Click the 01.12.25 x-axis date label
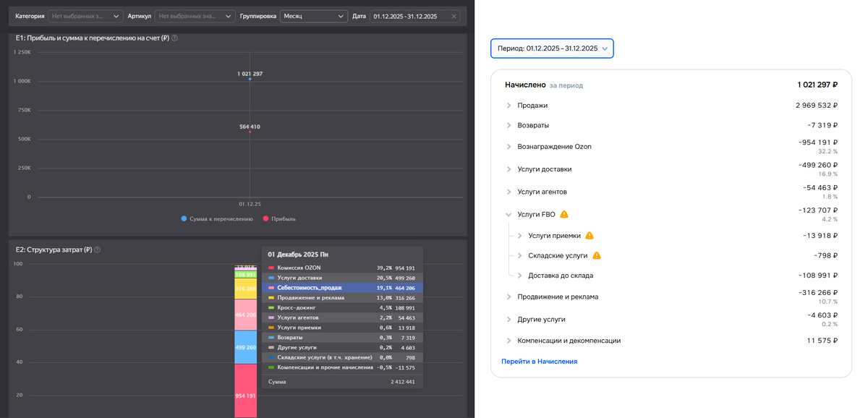868x418 pixels. [250, 204]
